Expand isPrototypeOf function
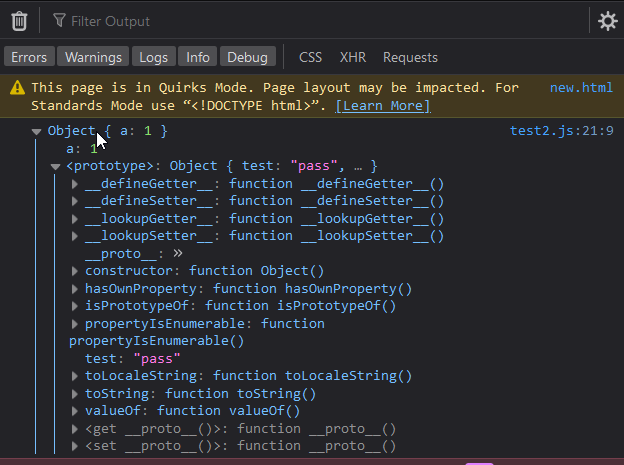 tap(74, 306)
